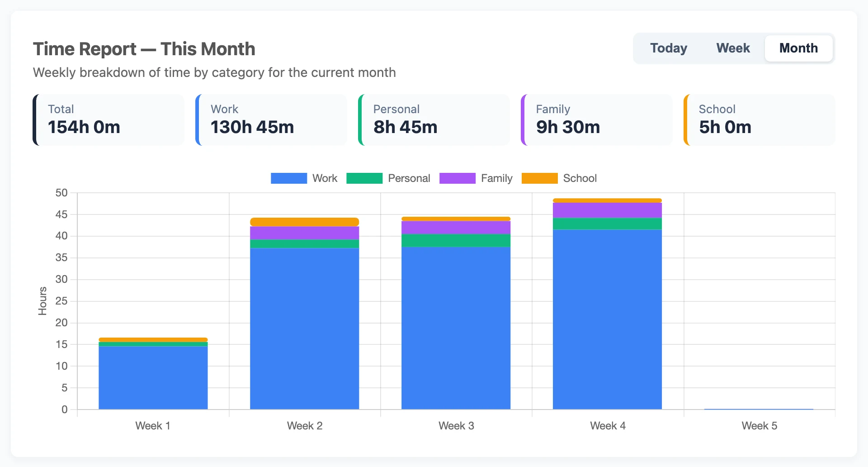Screen dimensions: 868x467
Task: Click Week 4 blue Work bar
Action: [x=608, y=319]
